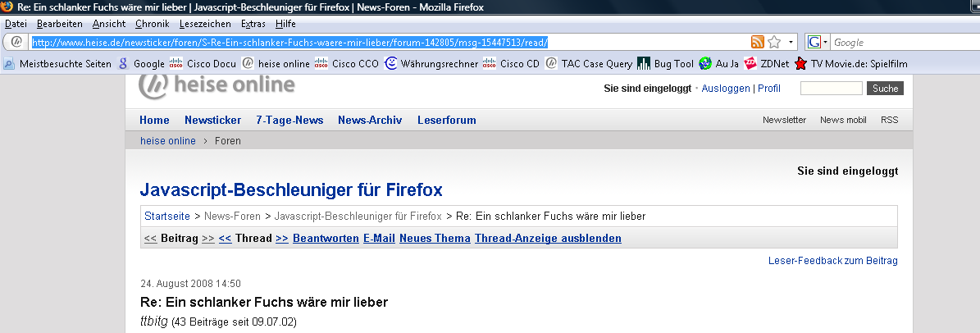This screenshot has width=980, height=333.
Task: Open the TAC Case Query bookmark
Action: click(x=589, y=64)
